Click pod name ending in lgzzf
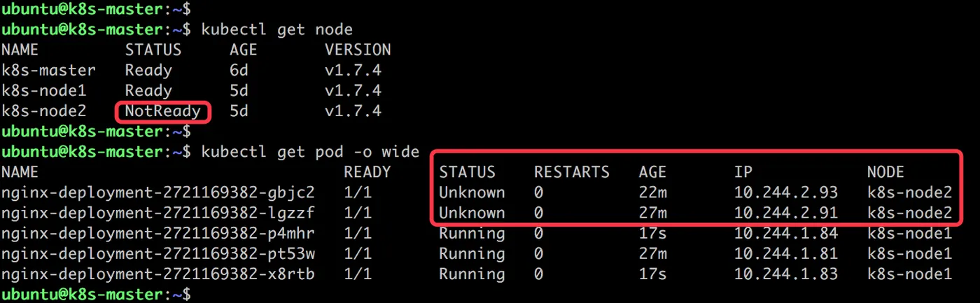980x303 pixels. pyautogui.click(x=157, y=213)
